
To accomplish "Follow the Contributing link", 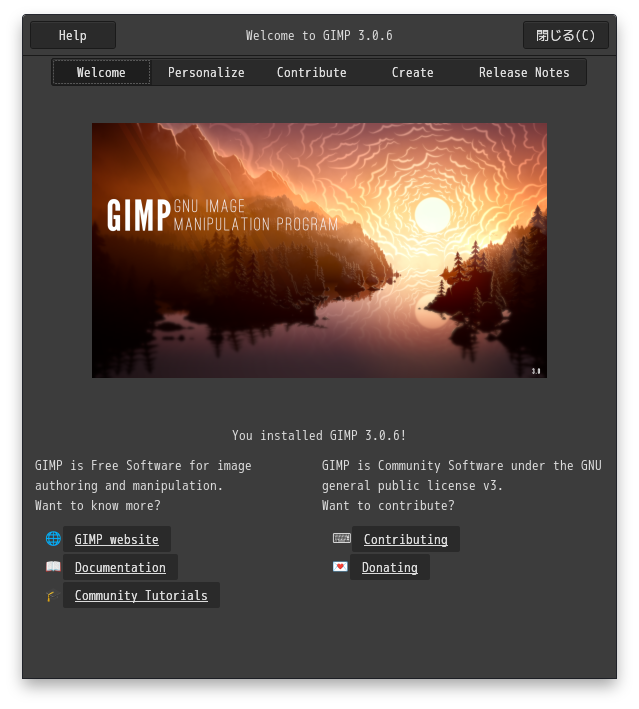I will (x=406, y=539).
